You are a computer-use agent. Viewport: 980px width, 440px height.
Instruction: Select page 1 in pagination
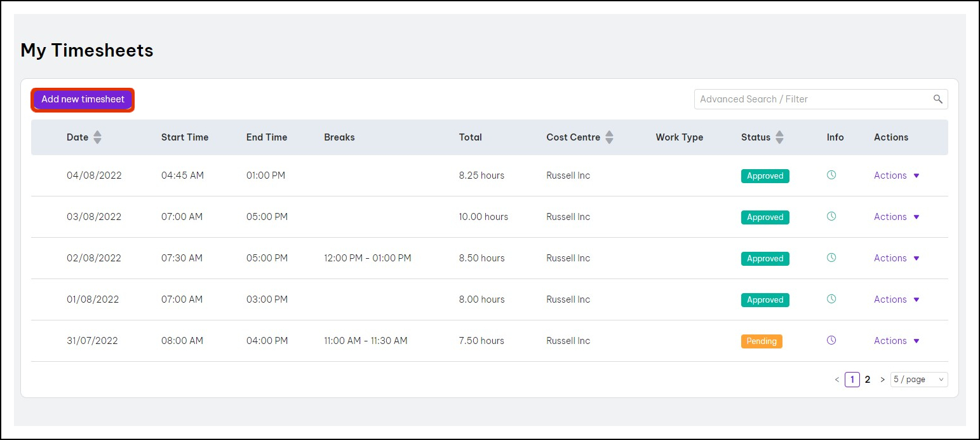pos(852,380)
